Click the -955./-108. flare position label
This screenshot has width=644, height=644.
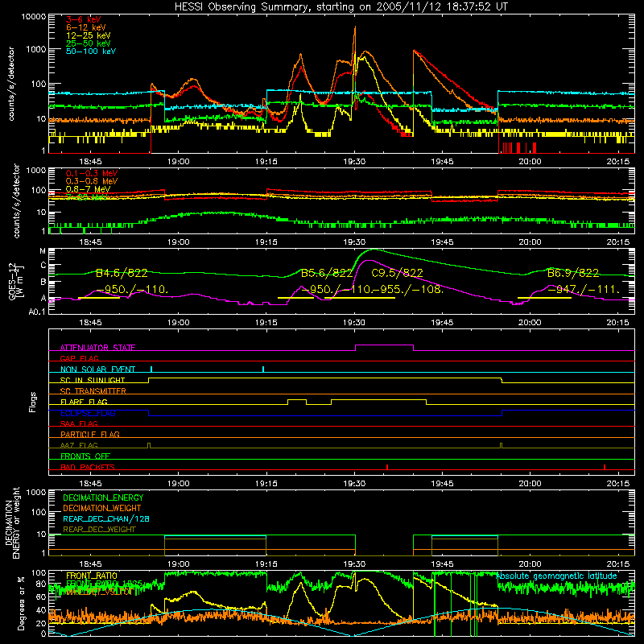[x=408, y=290]
